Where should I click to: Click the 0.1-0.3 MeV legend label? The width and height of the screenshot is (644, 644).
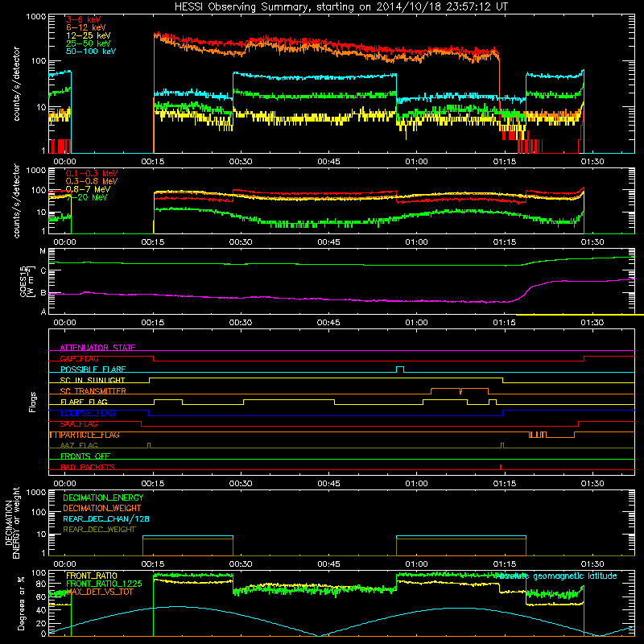(92, 173)
